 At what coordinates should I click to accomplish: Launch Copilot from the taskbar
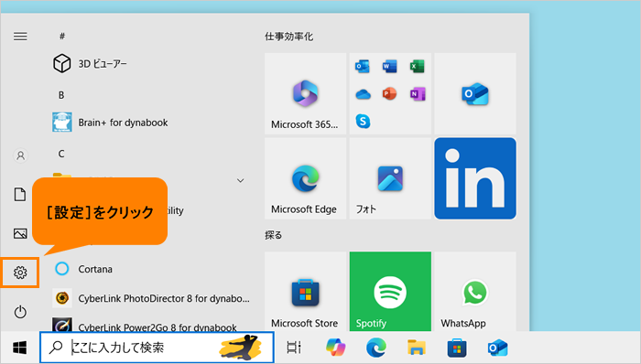click(336, 348)
